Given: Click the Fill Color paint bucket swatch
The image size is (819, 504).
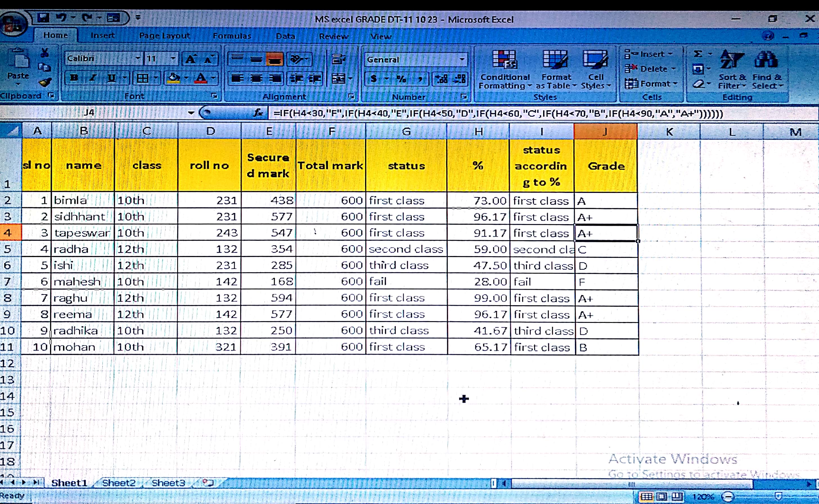Looking at the screenshot, I should click(x=174, y=78).
